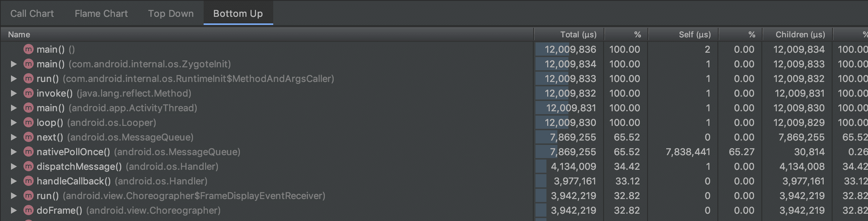Click the method icon next to handleCallback()
The width and height of the screenshot is (868, 221).
tap(29, 181)
